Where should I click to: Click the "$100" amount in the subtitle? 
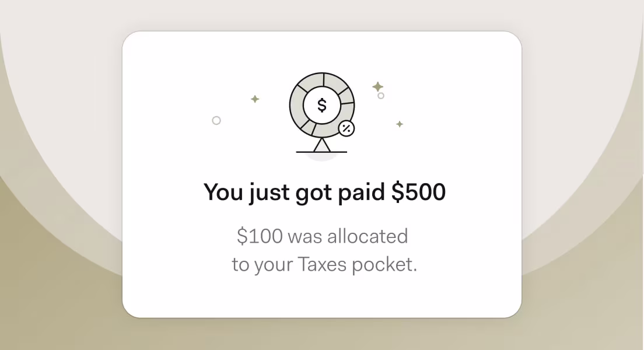point(260,236)
